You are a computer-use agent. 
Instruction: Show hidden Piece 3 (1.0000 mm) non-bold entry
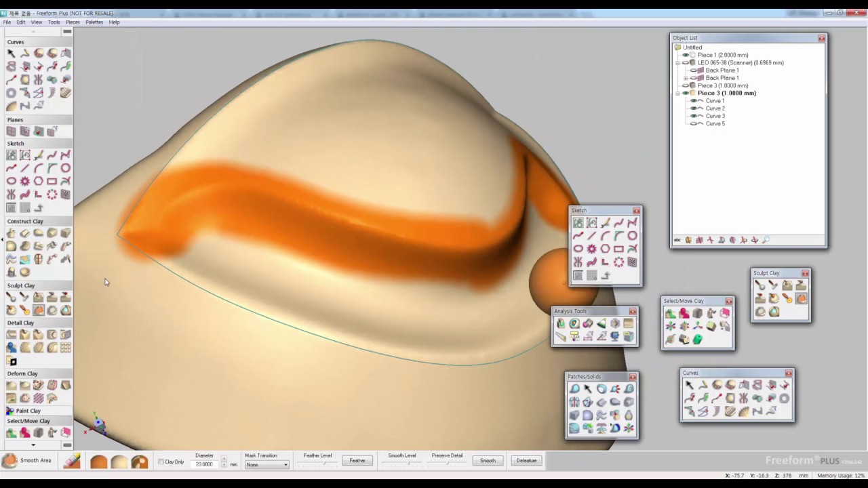click(686, 85)
